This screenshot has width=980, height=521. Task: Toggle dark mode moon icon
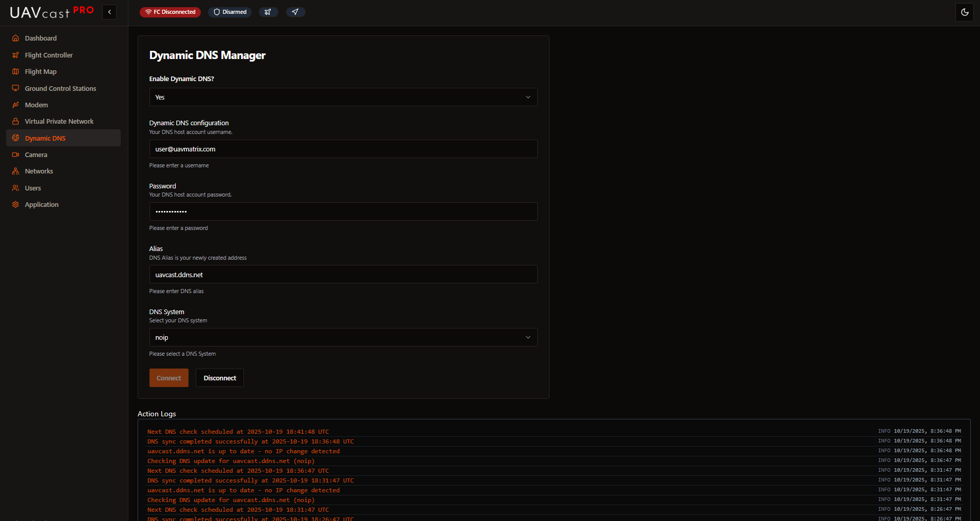(x=965, y=12)
